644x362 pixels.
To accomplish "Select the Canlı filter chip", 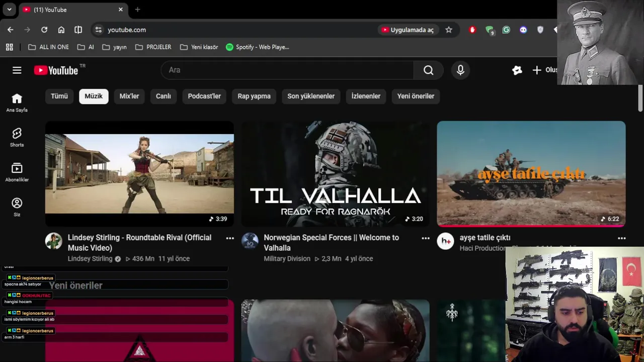I will coord(164,96).
